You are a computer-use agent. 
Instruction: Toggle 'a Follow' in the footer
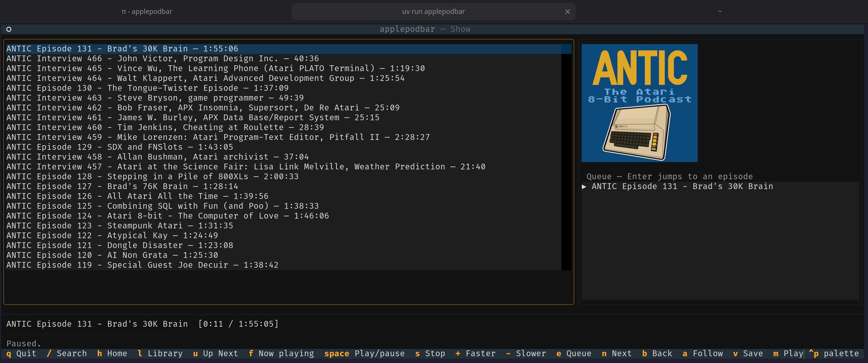point(702,353)
